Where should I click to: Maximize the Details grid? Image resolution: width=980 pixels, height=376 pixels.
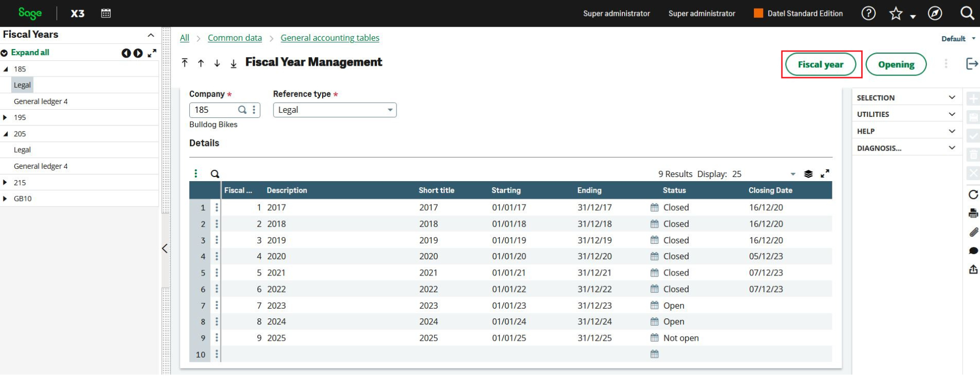[x=825, y=173]
